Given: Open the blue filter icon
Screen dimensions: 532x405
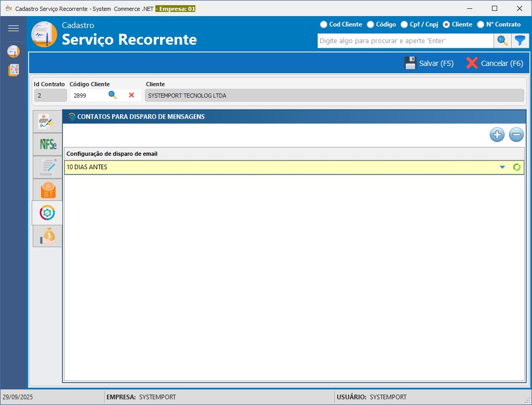Looking at the screenshot, I should click(520, 40).
